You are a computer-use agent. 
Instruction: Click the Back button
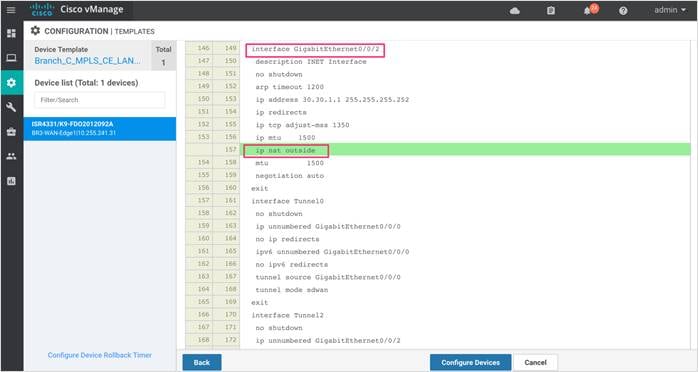tap(202, 362)
